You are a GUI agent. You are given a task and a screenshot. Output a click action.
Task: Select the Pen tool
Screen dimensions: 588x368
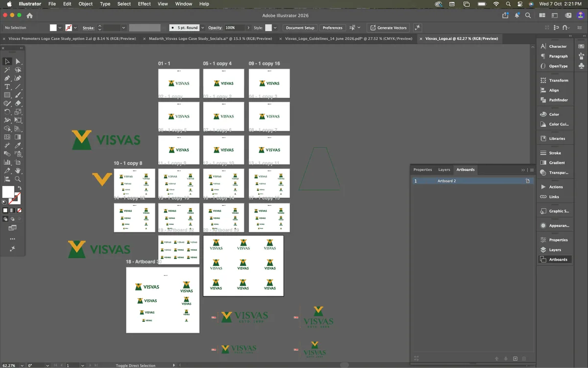pos(7,78)
